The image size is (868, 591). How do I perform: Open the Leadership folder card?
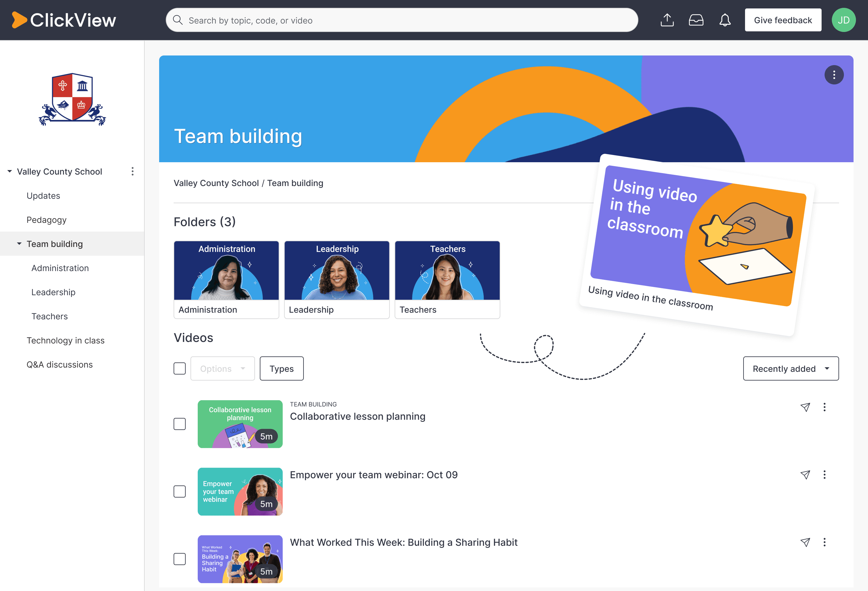337,280
